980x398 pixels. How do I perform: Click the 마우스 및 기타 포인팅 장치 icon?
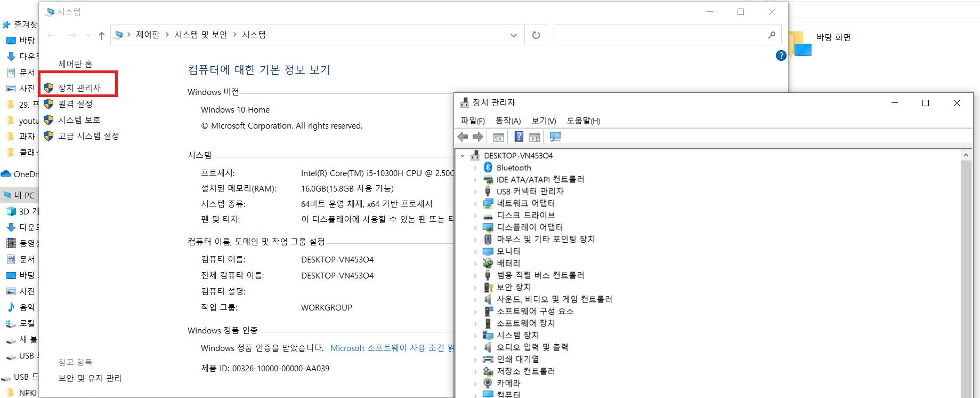[488, 239]
